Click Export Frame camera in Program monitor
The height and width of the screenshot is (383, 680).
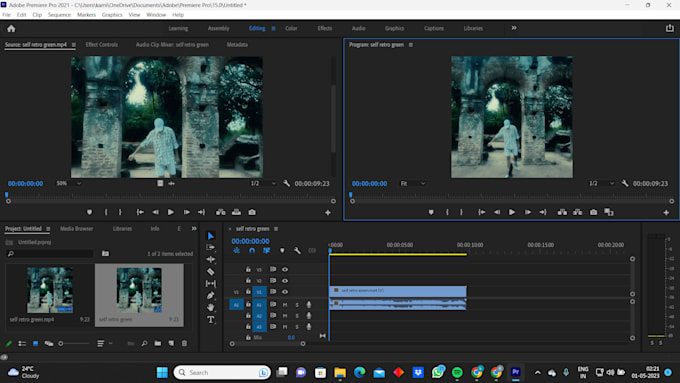tap(593, 212)
